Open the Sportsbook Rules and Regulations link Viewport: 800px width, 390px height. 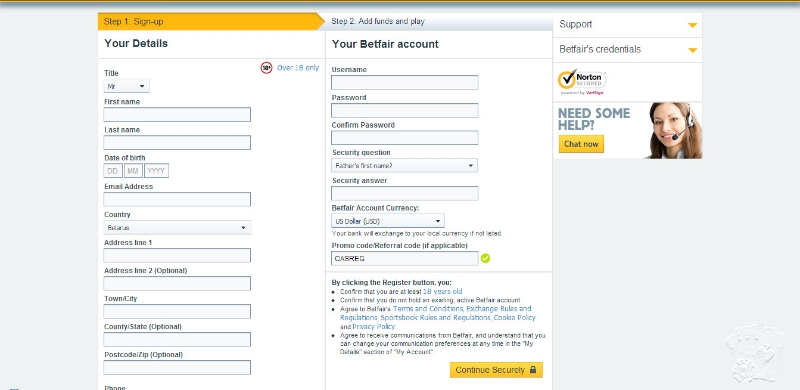click(x=435, y=318)
